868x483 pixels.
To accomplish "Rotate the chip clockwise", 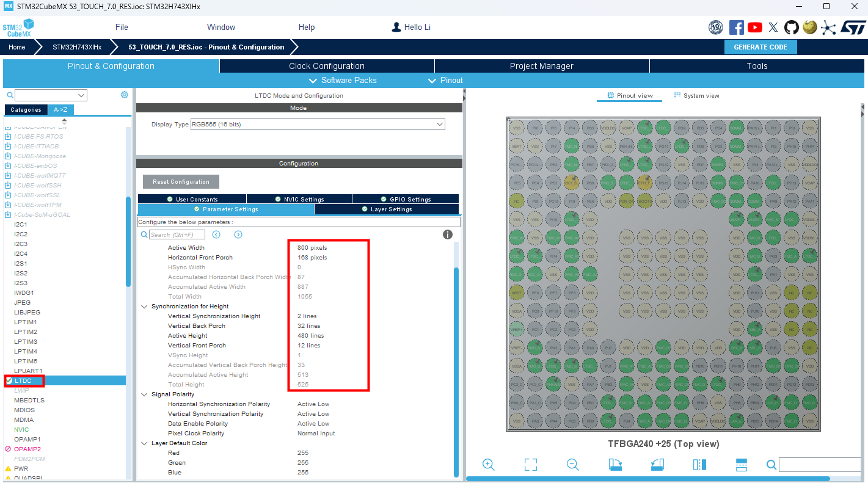I will click(615, 465).
